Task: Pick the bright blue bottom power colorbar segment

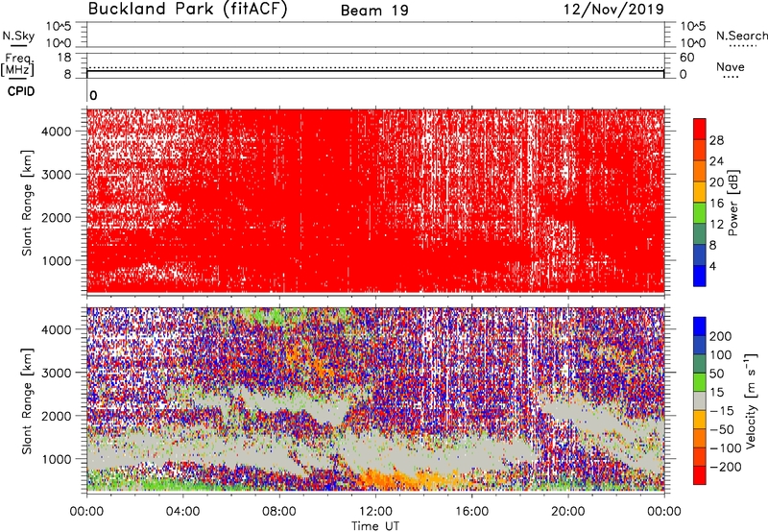Action: coord(700,276)
